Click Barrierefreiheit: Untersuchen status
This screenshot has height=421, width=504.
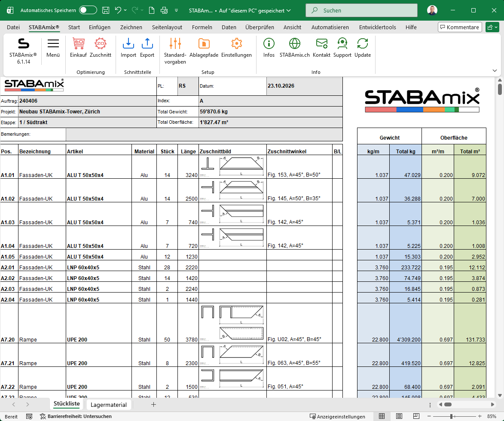76,417
